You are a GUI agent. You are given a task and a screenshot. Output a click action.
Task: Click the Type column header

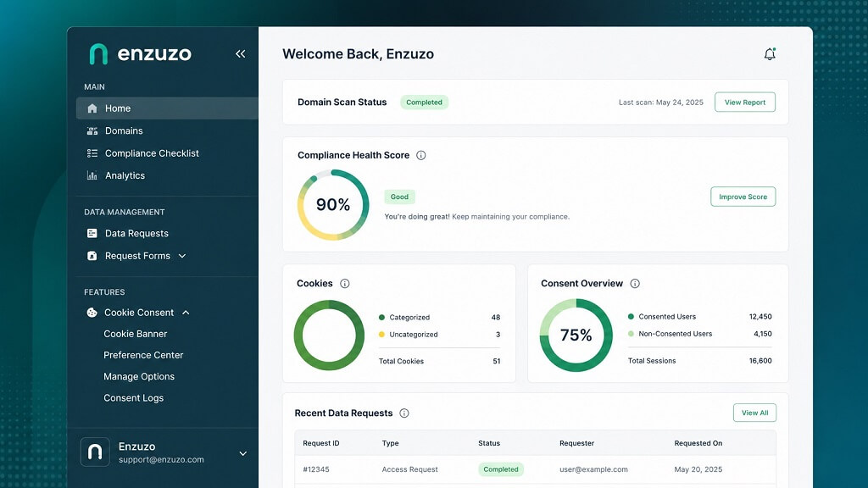click(390, 444)
